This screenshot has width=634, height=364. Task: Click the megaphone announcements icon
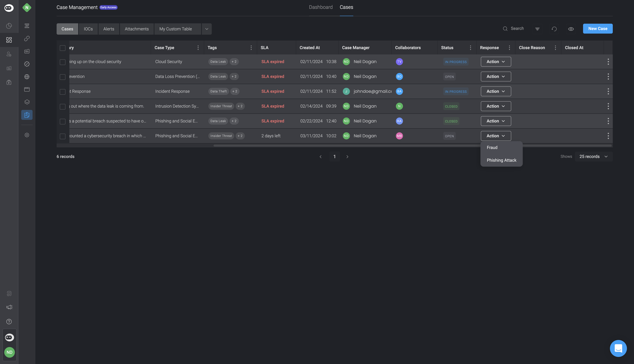pos(9,307)
